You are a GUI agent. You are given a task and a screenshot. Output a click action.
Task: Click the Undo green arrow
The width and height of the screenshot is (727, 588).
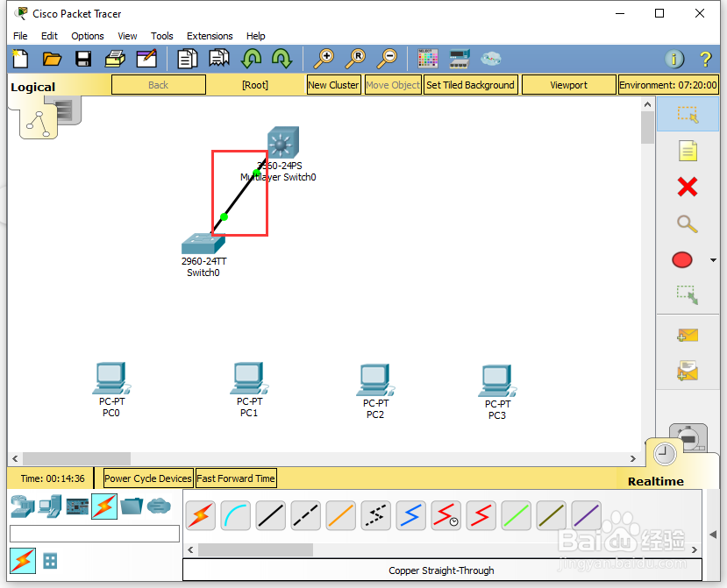click(252, 59)
